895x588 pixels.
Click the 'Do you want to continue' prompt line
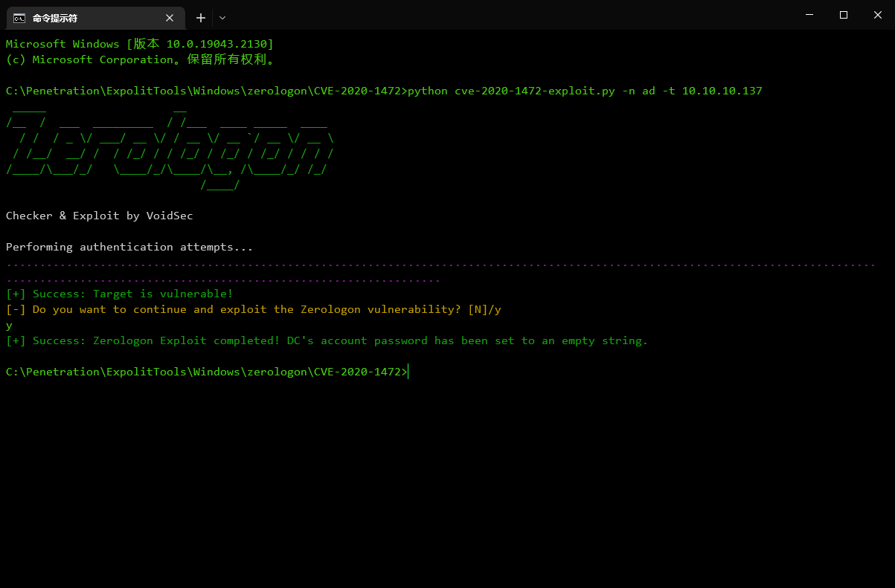pyautogui.click(x=254, y=310)
